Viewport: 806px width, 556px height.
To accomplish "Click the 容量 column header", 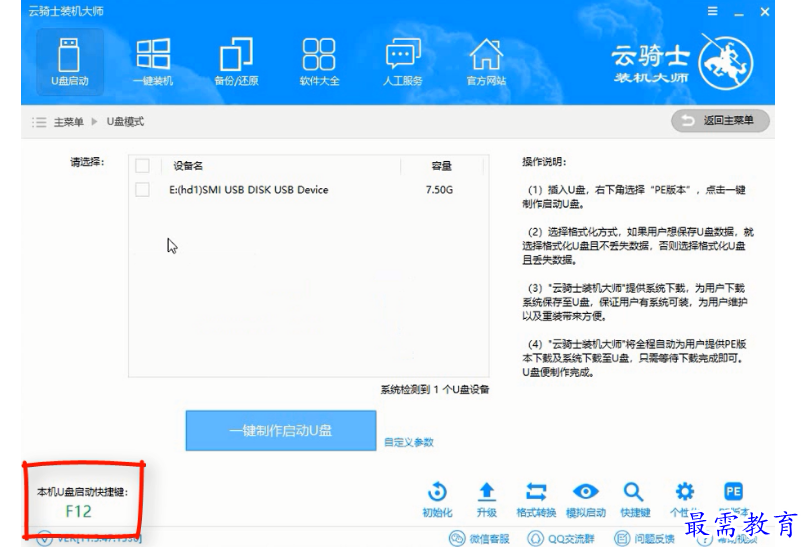I will click(441, 166).
